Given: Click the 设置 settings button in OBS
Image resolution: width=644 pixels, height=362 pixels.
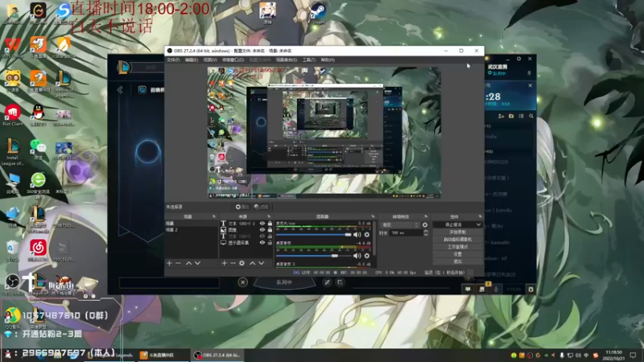Looking at the screenshot, I should [x=457, y=254].
